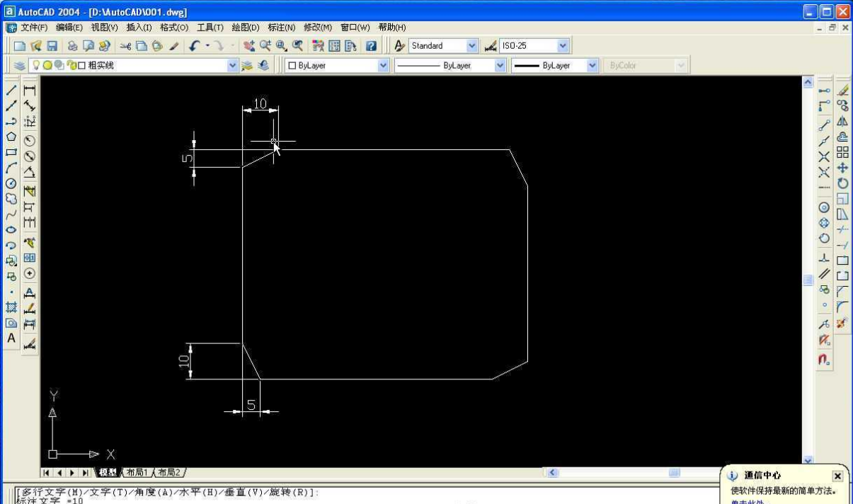Activate Zoom Realtime
The image size is (853, 504).
coord(265,45)
